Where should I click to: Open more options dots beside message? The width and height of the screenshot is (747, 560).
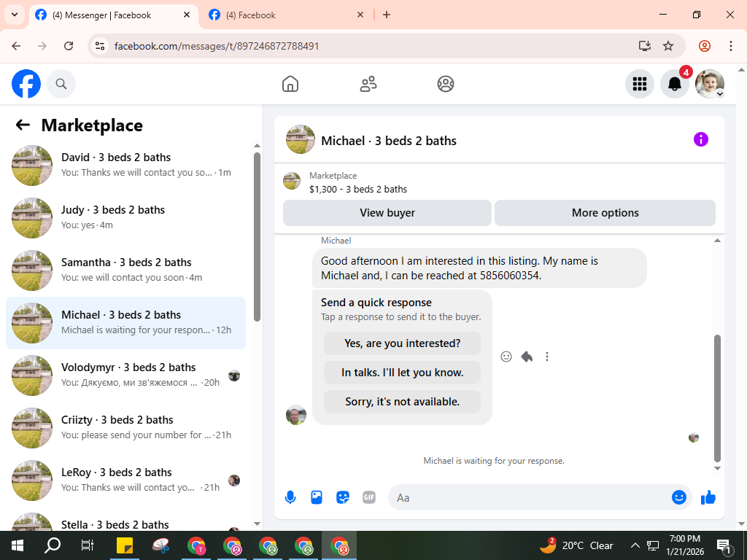click(547, 357)
